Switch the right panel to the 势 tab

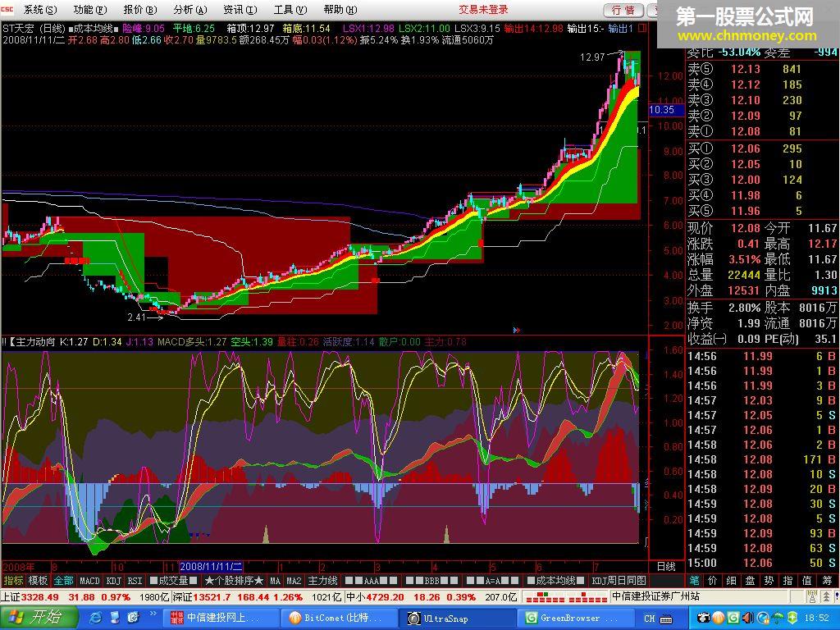769,580
